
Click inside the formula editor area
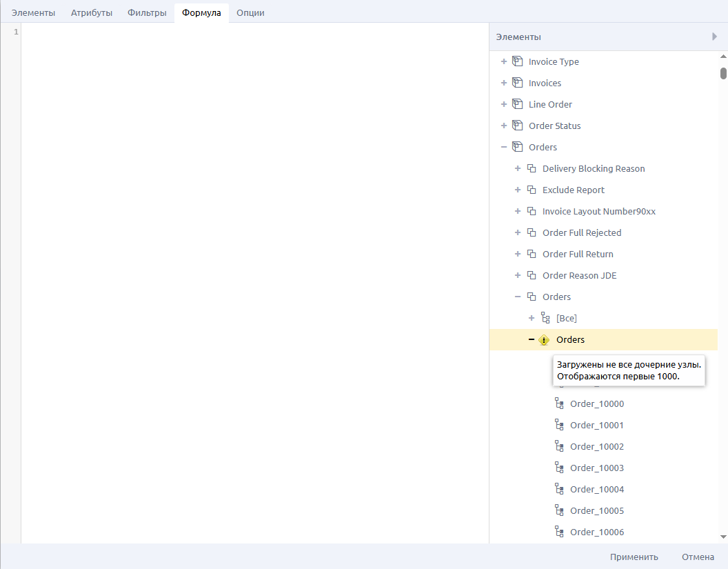coord(255,276)
